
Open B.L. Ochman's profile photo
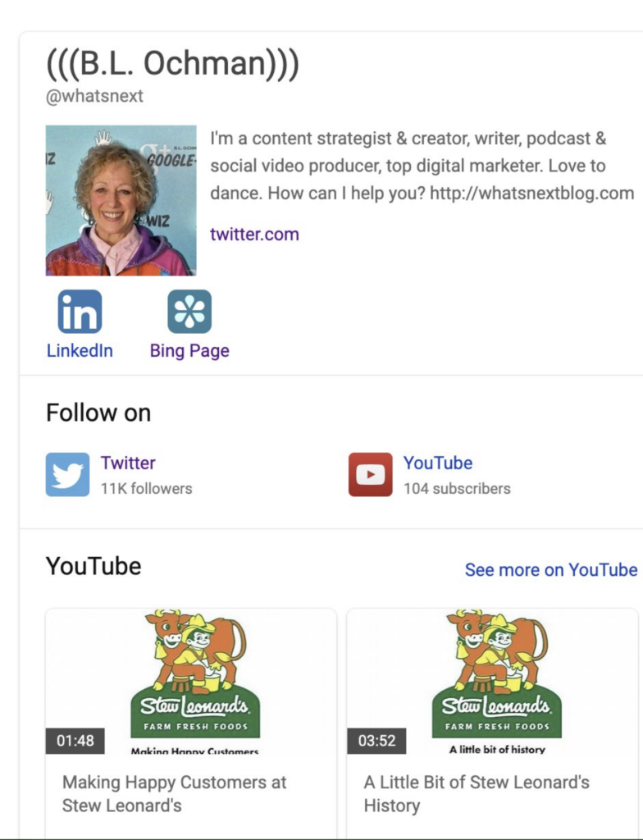(121, 200)
